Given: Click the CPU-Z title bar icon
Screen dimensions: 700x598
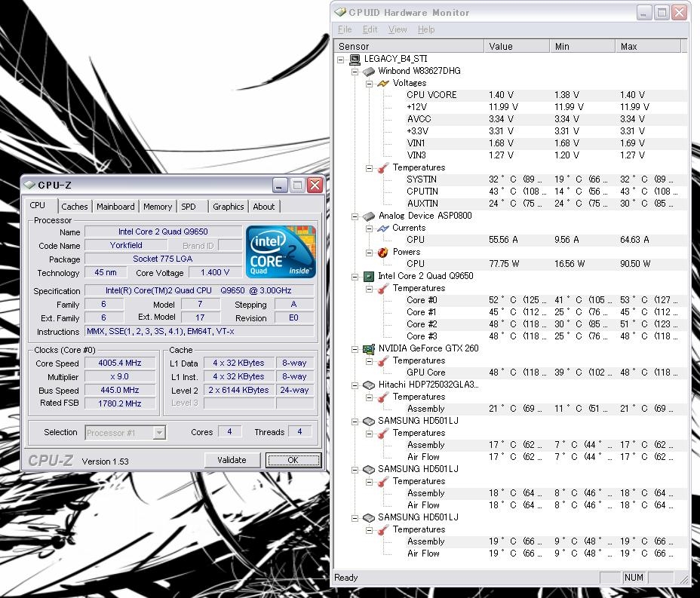Looking at the screenshot, I should click(x=29, y=185).
